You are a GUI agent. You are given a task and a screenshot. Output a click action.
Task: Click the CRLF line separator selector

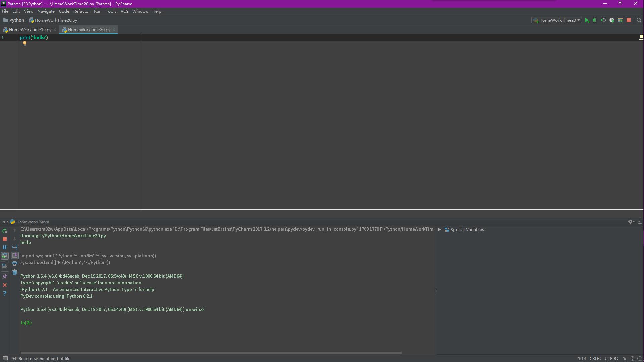click(x=595, y=358)
